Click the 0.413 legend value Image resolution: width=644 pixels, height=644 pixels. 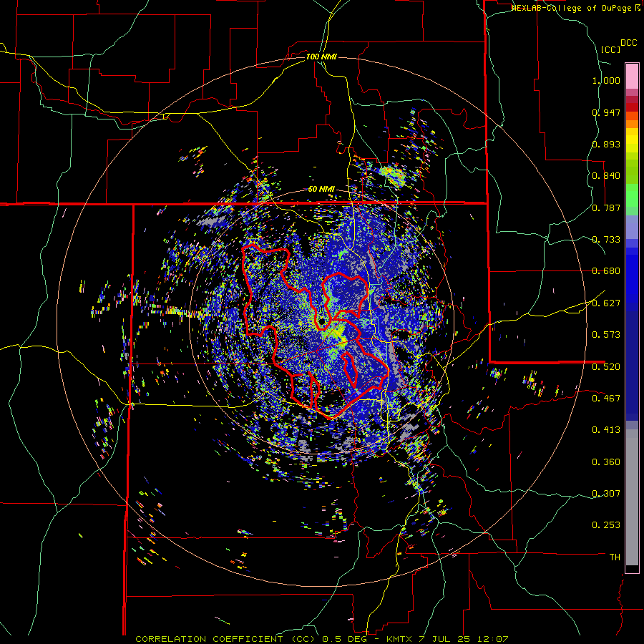click(606, 430)
